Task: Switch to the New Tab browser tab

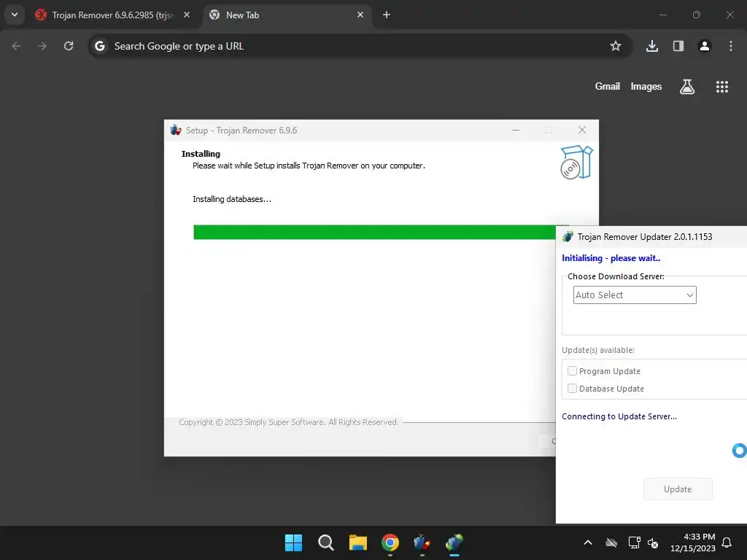Action: coord(286,15)
